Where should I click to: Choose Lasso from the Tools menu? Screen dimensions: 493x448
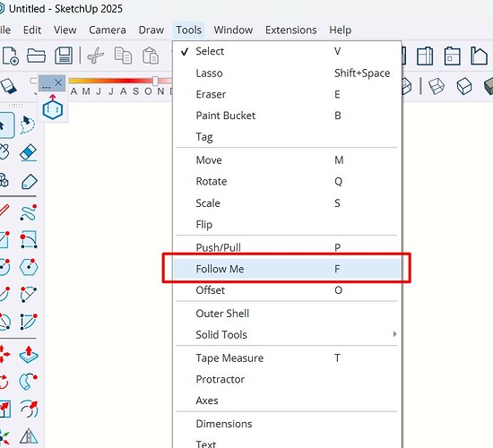[287, 73]
